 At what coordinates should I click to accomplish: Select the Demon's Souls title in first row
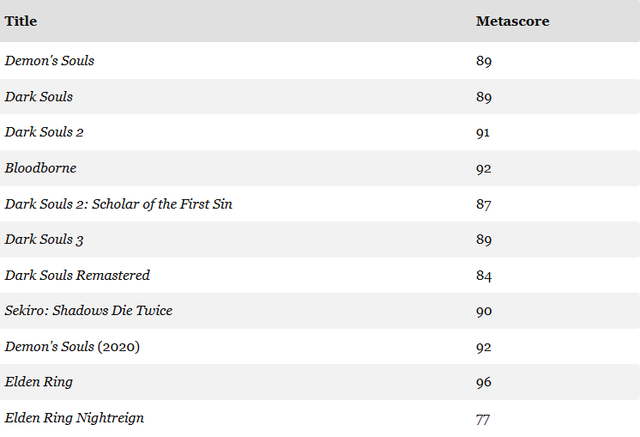[49, 61]
